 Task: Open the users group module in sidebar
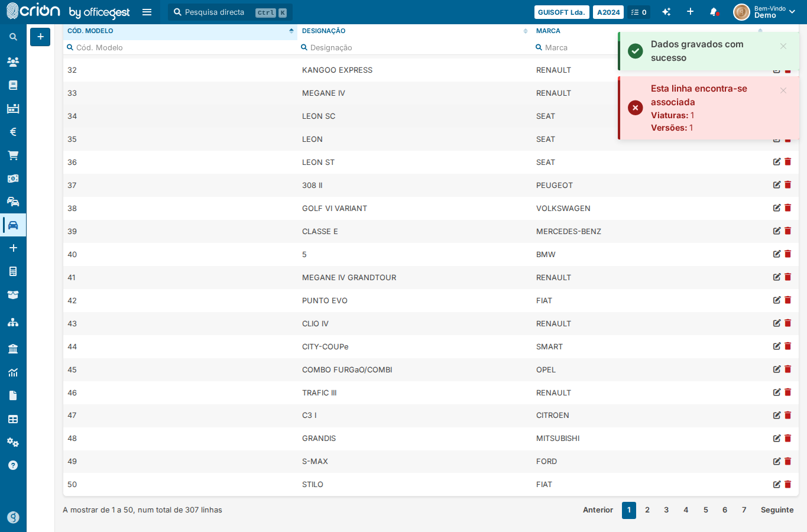click(x=13, y=61)
